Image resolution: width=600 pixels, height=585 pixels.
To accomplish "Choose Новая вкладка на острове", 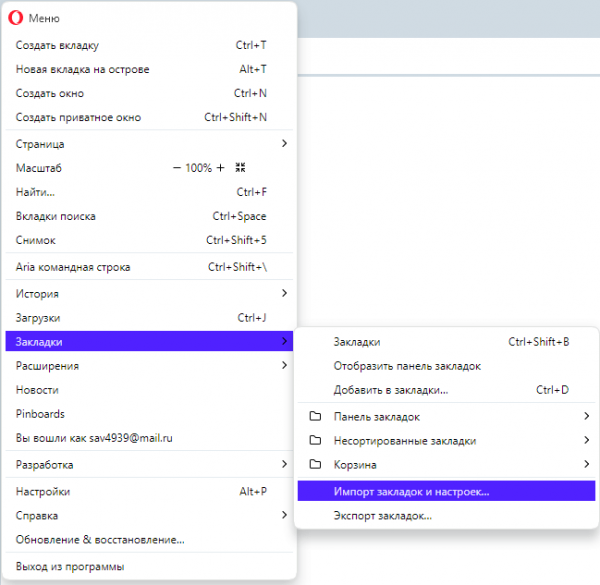I will 149,69.
